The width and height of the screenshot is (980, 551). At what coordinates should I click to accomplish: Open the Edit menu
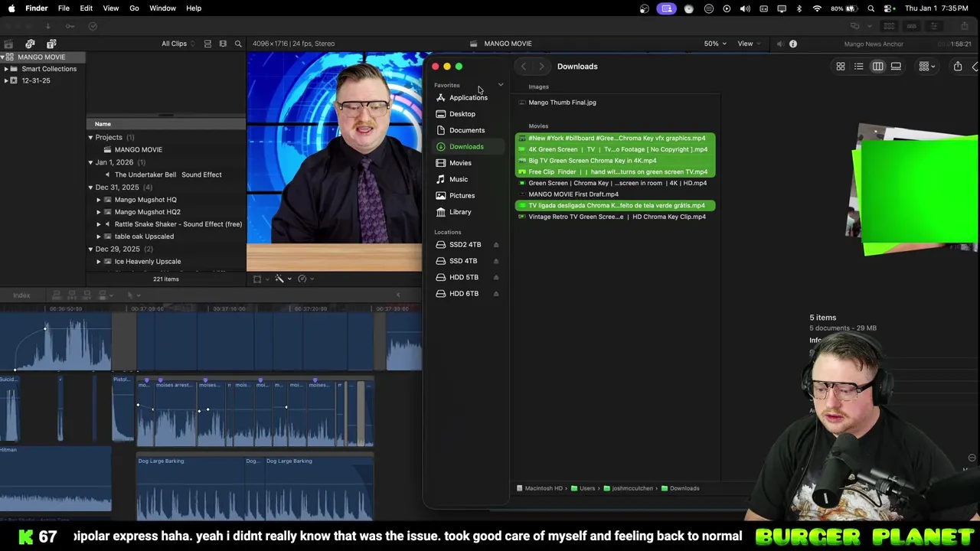pos(87,8)
